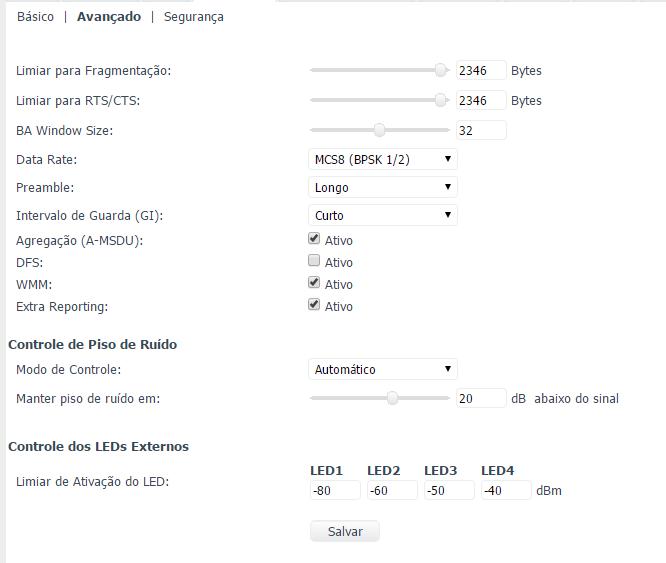
Task: Click the fragmentation threshold Bytes field
Action: point(480,71)
